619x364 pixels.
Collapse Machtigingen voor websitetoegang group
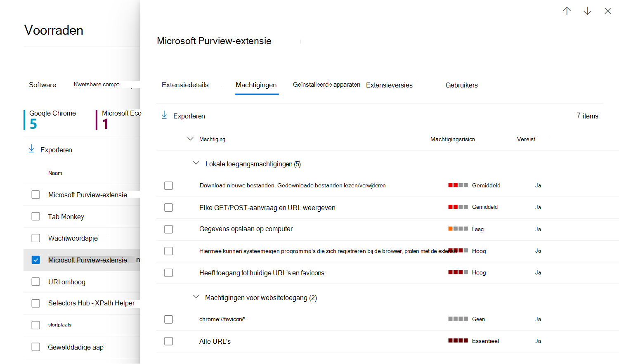pos(196,297)
